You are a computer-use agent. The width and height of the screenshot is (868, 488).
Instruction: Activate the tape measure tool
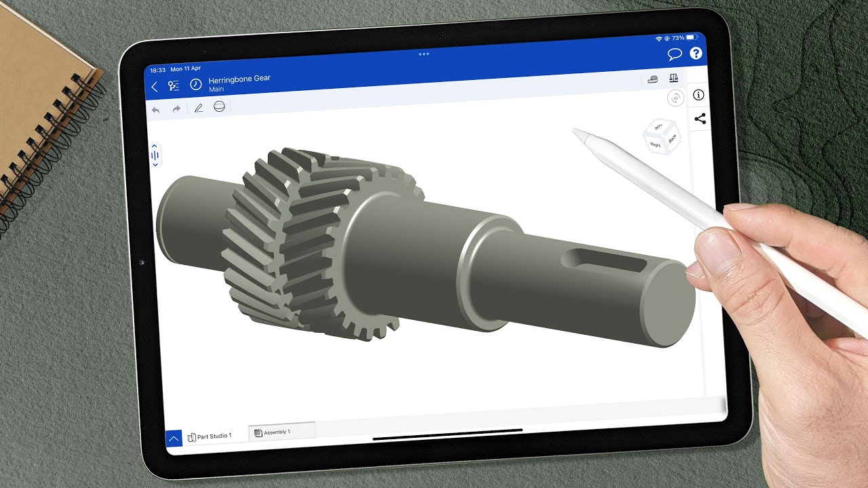652,79
